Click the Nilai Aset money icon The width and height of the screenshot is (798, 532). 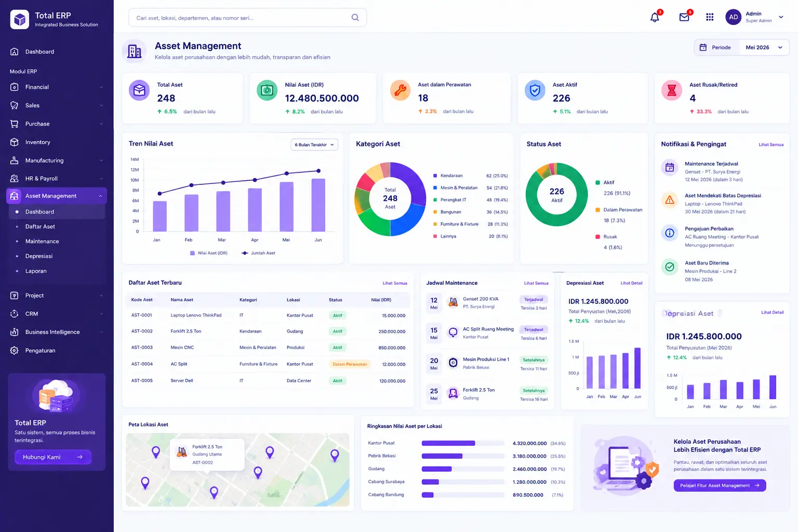[267, 90]
